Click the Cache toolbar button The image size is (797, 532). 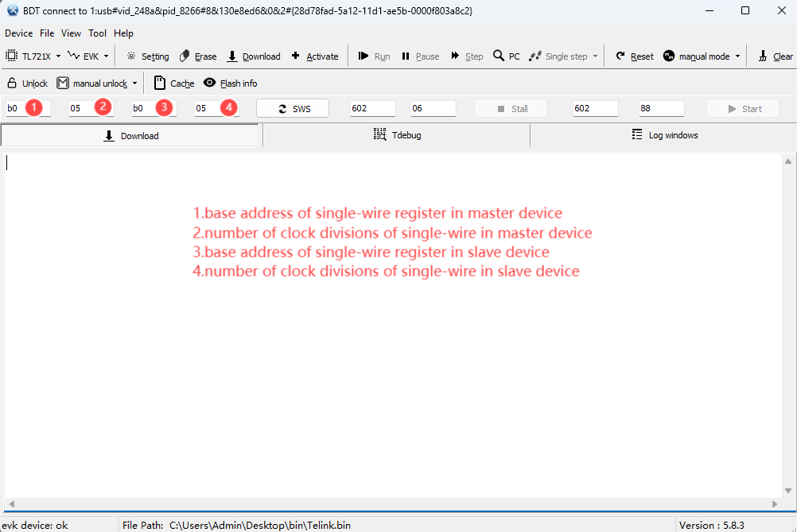(174, 83)
